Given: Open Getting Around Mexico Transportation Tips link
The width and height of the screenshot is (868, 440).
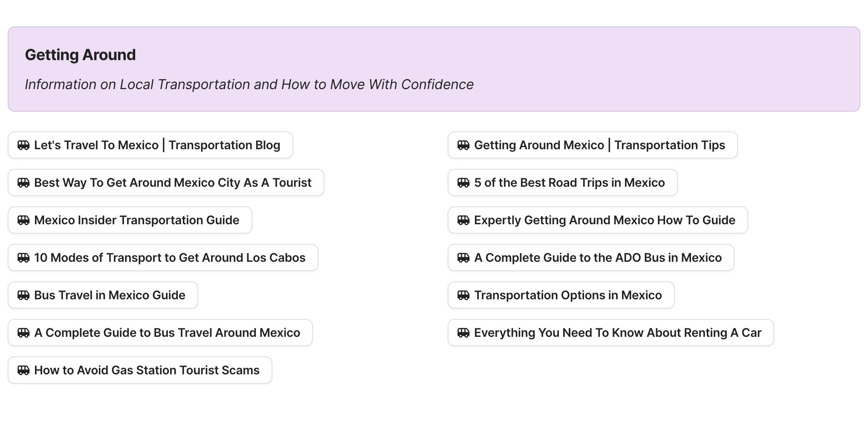Looking at the screenshot, I should click(599, 145).
